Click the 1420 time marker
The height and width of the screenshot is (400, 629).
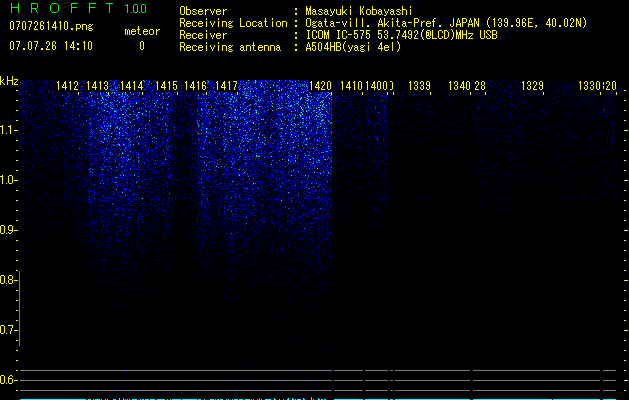coord(321,86)
